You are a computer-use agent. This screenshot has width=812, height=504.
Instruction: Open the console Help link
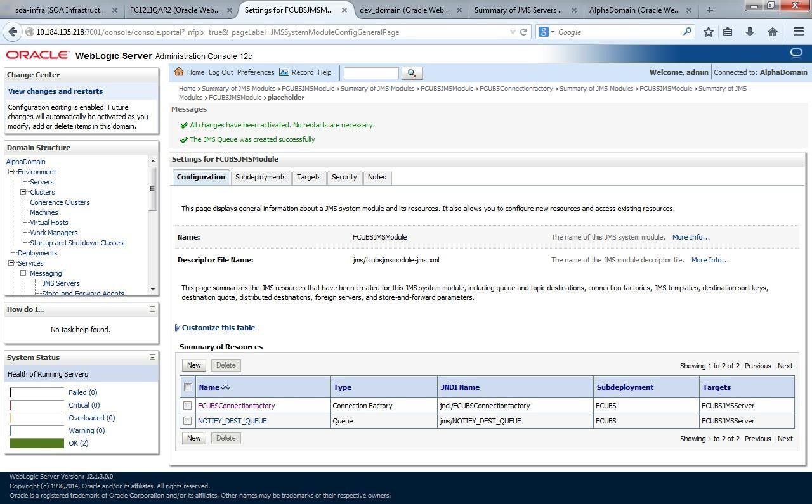(x=324, y=72)
